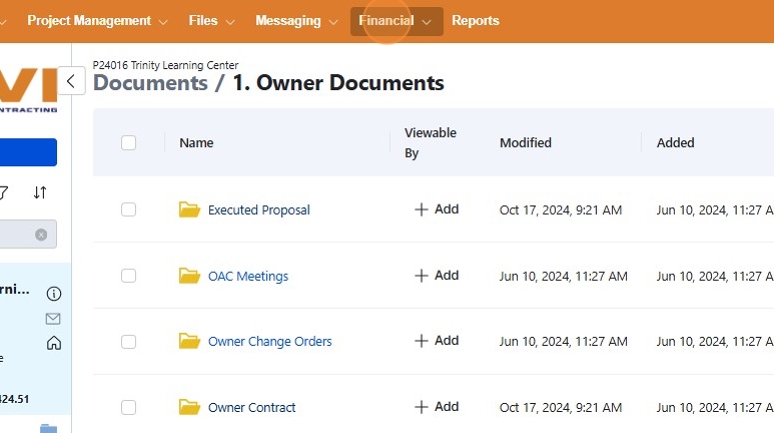Click the Documents breadcrumb link
Screen dimensions: 774x433
click(x=150, y=83)
